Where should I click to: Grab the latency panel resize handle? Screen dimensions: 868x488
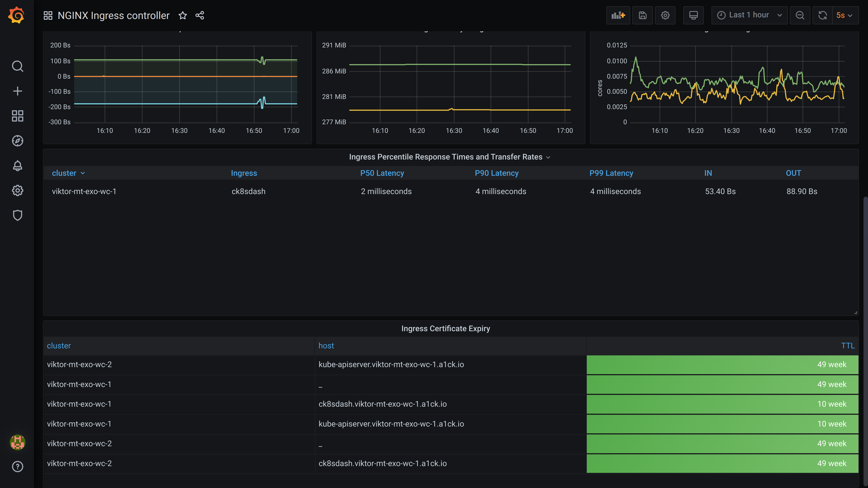pos(856,313)
